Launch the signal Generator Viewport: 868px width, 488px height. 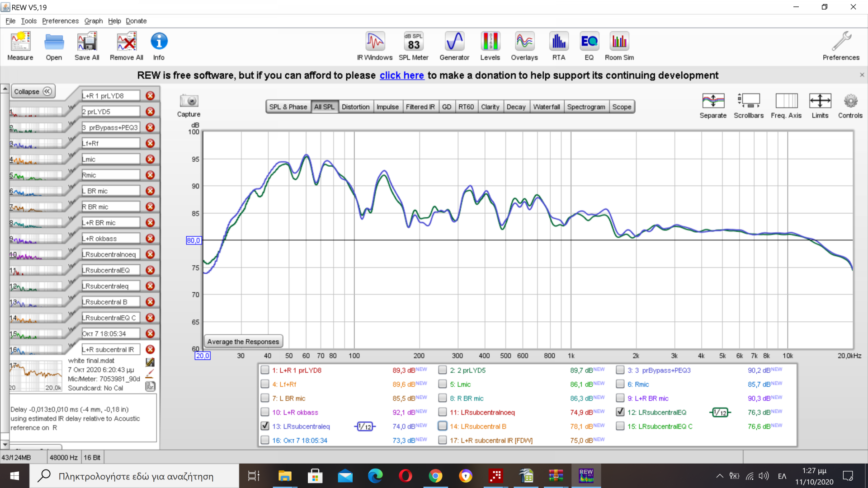coord(454,46)
